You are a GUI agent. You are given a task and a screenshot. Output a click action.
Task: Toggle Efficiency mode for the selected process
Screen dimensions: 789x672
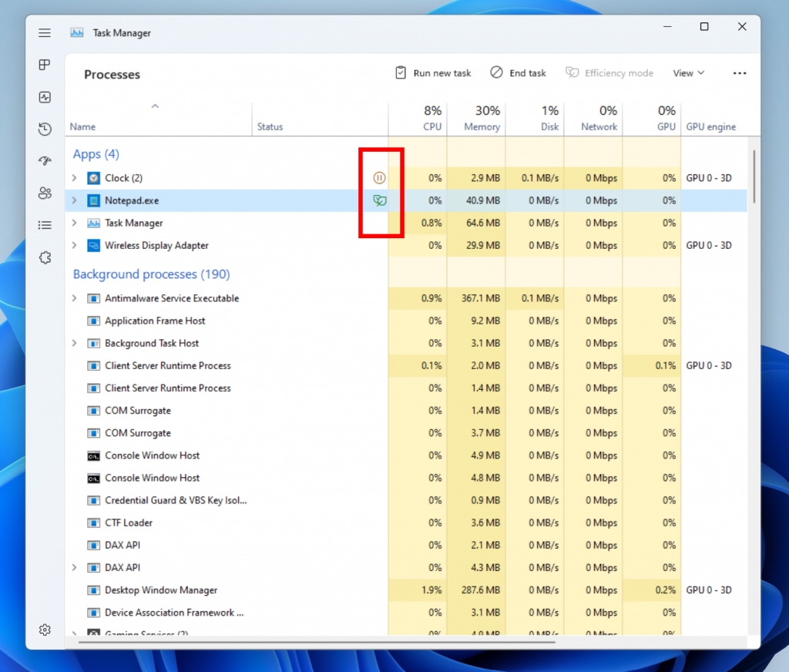609,72
